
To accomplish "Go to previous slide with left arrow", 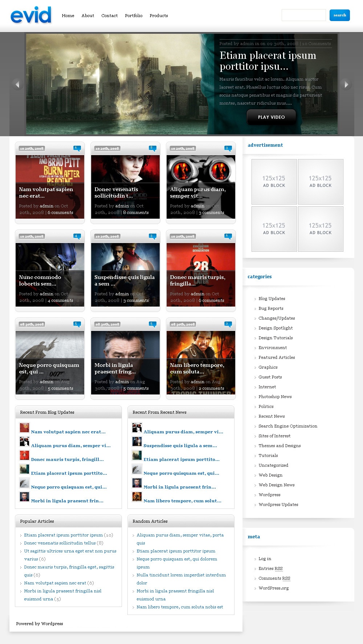I will [17, 84].
